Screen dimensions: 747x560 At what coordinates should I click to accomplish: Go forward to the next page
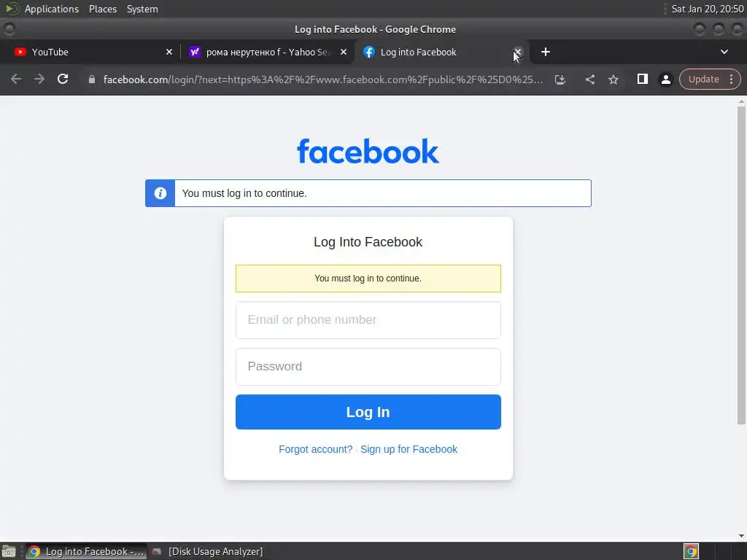(39, 79)
